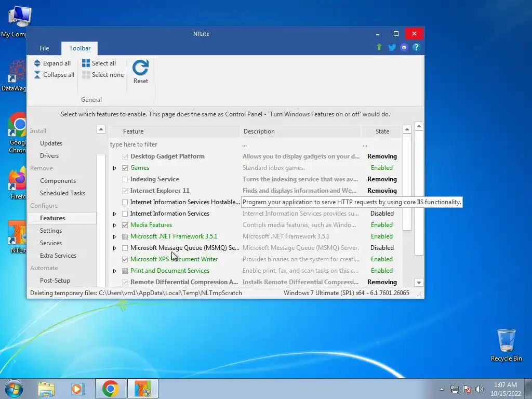Open the blue Help question mark icon

click(416, 47)
